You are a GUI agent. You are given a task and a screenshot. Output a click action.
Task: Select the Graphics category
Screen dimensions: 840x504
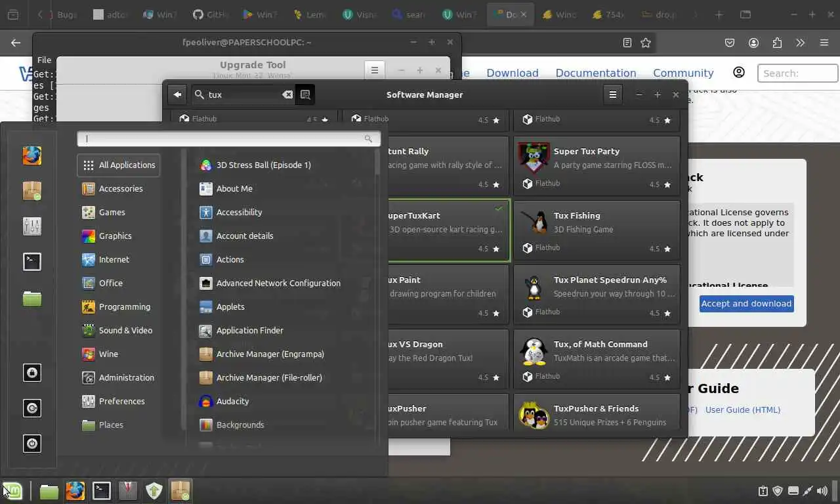118,236
